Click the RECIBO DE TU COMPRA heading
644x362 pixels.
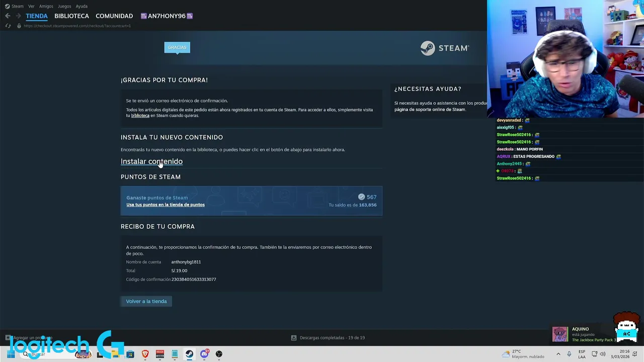[x=157, y=226]
